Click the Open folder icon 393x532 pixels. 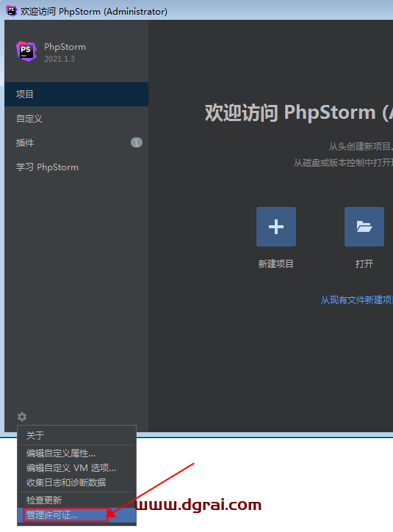coord(364,227)
